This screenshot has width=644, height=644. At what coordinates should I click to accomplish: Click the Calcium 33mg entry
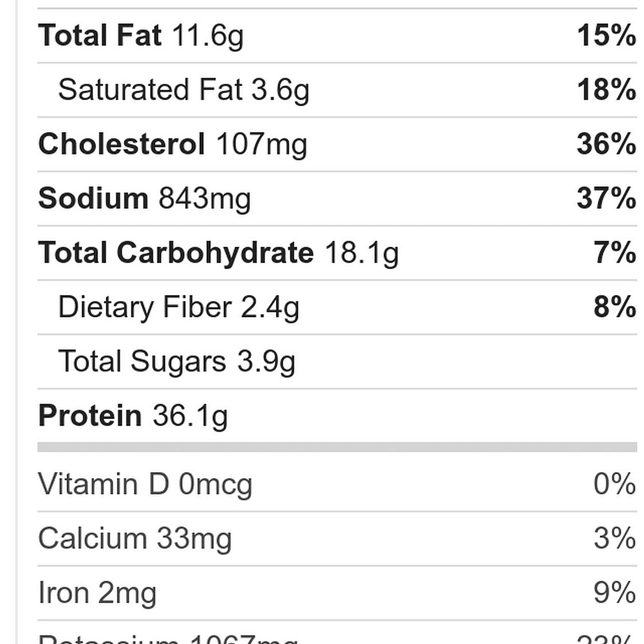click(135, 539)
